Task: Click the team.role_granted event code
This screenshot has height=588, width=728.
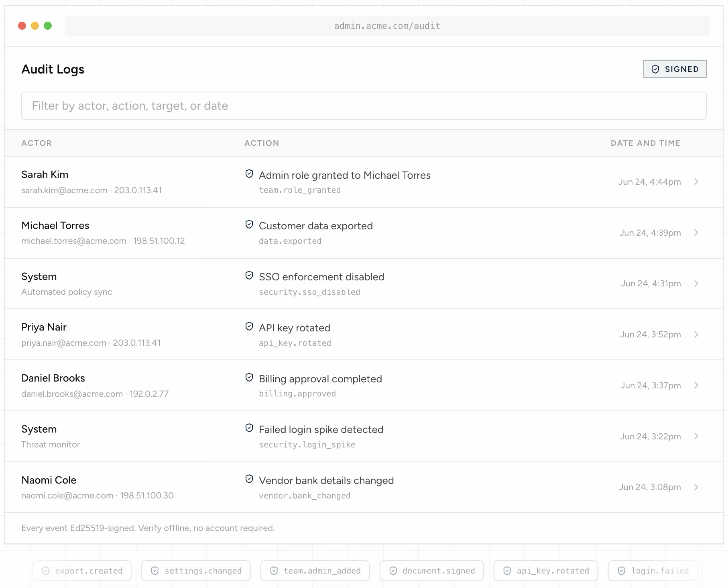Action: 300,190
